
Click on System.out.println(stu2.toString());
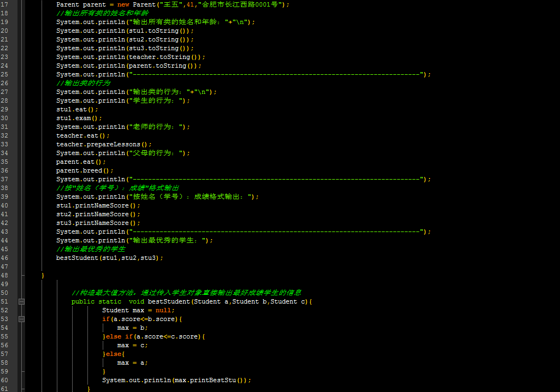[125, 40]
